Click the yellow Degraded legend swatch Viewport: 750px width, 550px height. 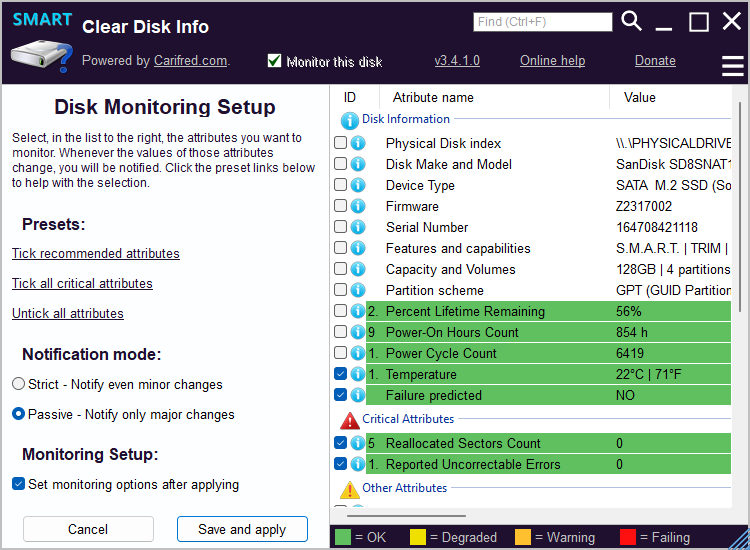click(418, 537)
